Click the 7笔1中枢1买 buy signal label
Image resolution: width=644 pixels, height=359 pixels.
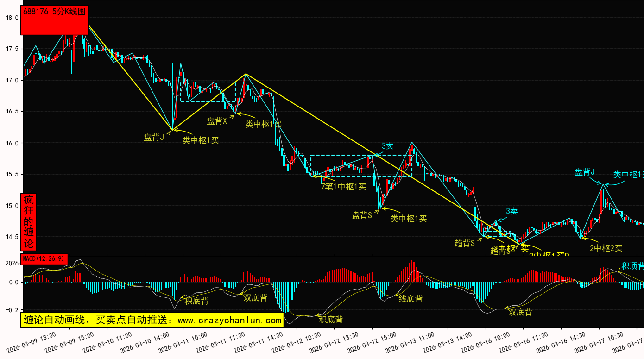click(x=344, y=187)
